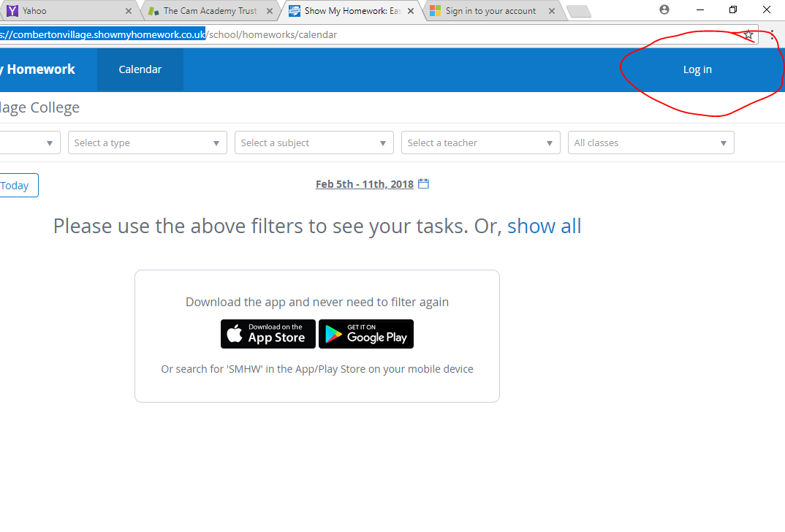Viewport: 785px width, 532px height.
Task: Close The Cam Academy Trust tab
Action: pos(270,11)
